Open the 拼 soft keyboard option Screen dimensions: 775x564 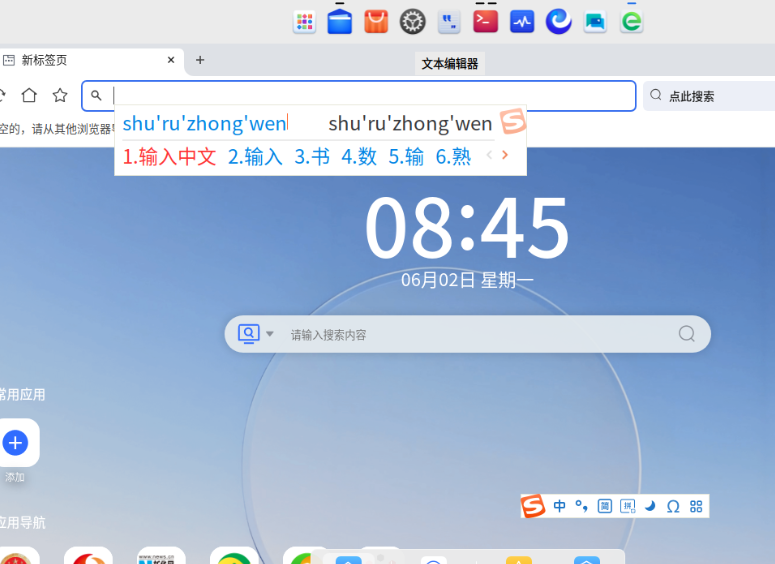628,506
